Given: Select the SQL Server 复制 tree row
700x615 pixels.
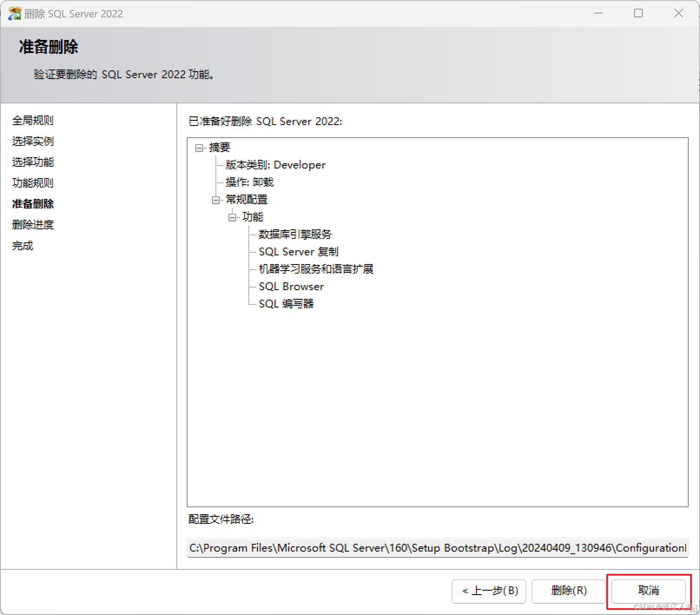Looking at the screenshot, I should (299, 252).
